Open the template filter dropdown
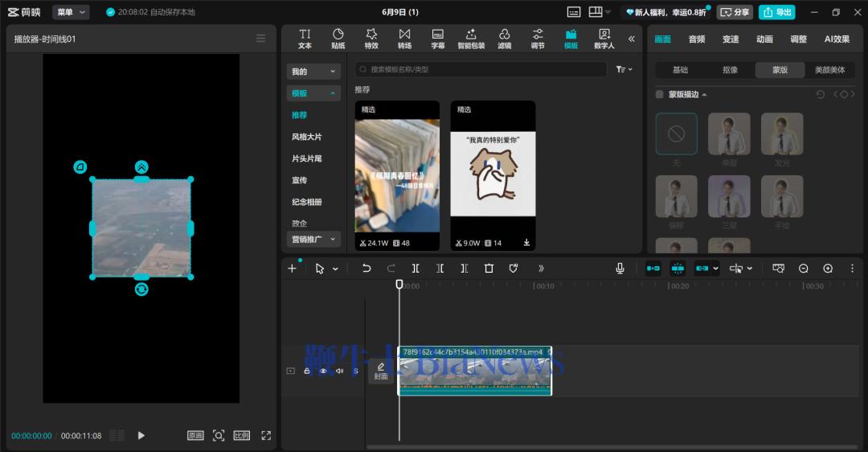The image size is (868, 452). pyautogui.click(x=624, y=69)
